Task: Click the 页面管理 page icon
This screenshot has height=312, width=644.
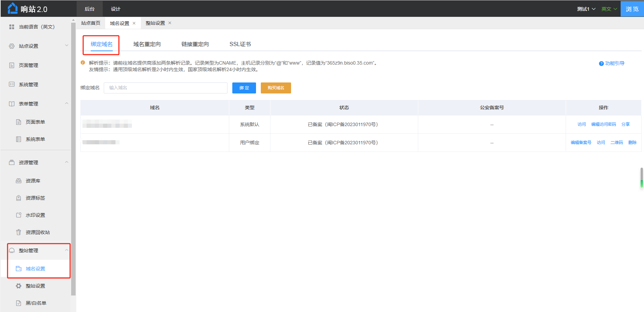Action: point(12,65)
